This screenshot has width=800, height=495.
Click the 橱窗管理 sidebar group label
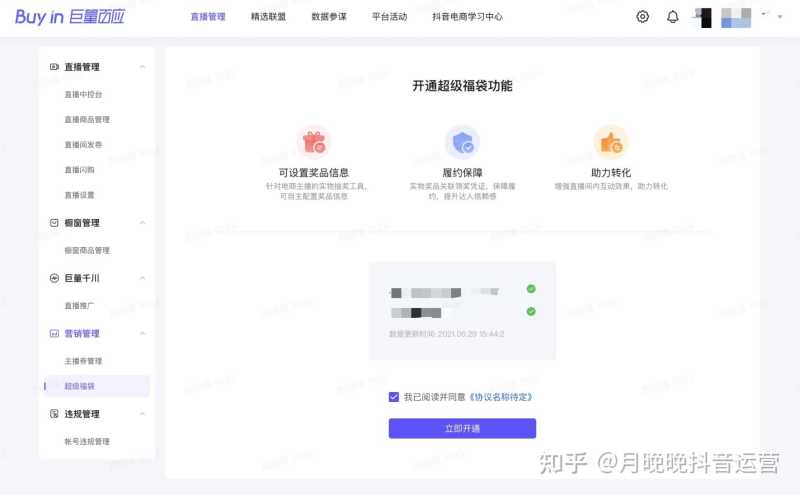pyautogui.click(x=82, y=223)
